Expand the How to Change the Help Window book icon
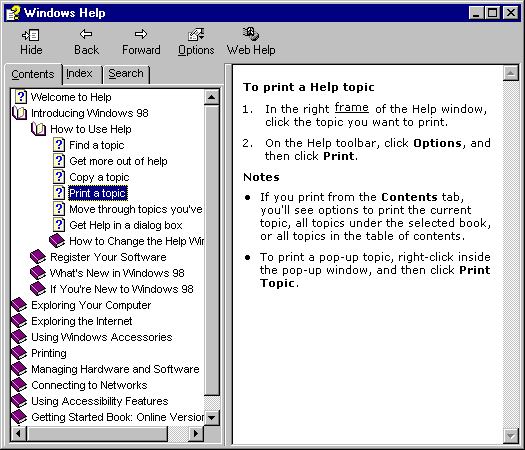This screenshot has width=525, height=450. click(x=57, y=241)
